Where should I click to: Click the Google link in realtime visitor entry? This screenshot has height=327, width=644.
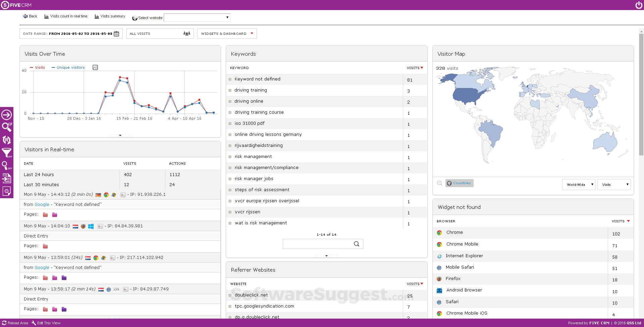coord(42,204)
